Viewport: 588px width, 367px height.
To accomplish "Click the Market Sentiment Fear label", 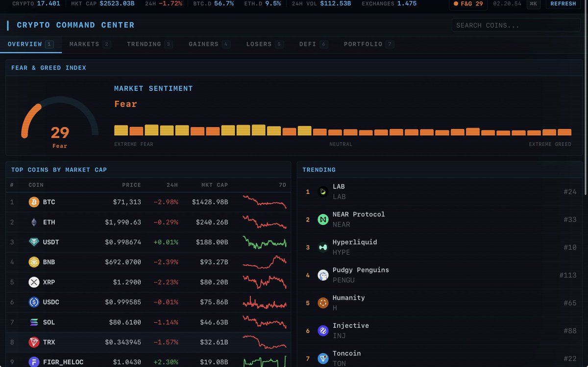I will click(125, 104).
